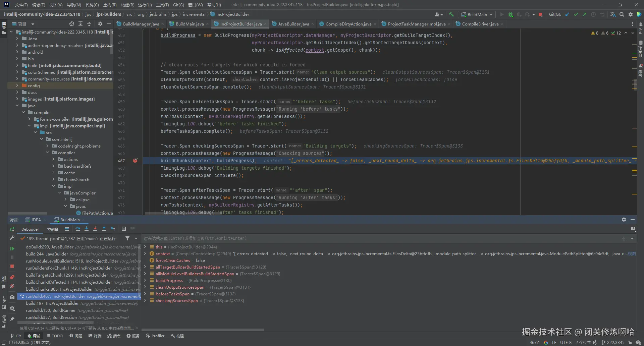Stop the running BuildMain process
The image size is (644, 346).
click(540, 14)
